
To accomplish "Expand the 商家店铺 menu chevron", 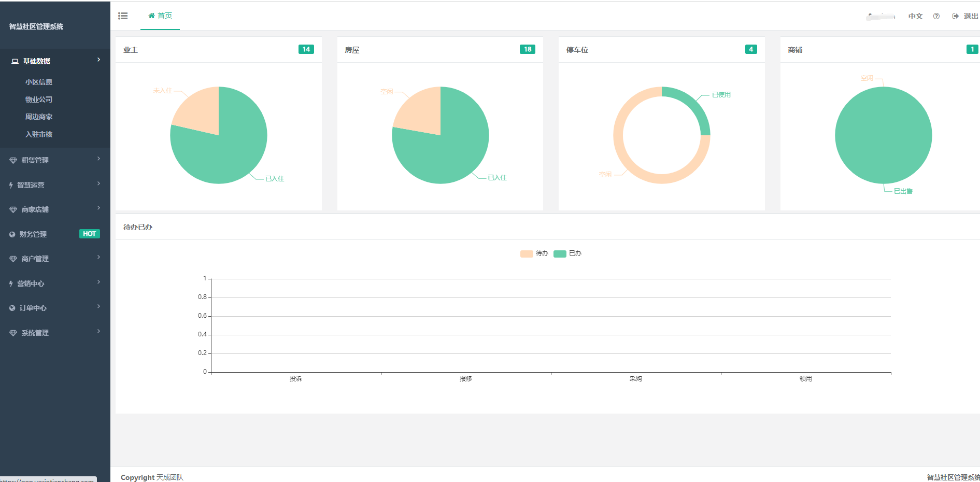I will click(98, 208).
